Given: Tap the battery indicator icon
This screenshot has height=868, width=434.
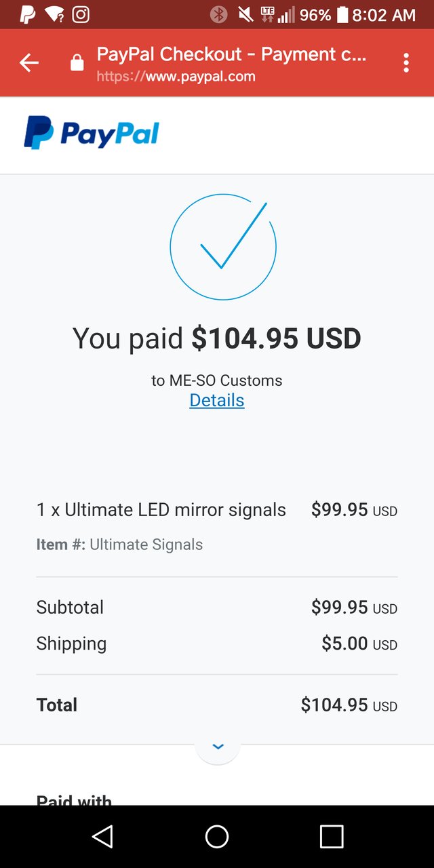Looking at the screenshot, I should click(x=342, y=14).
